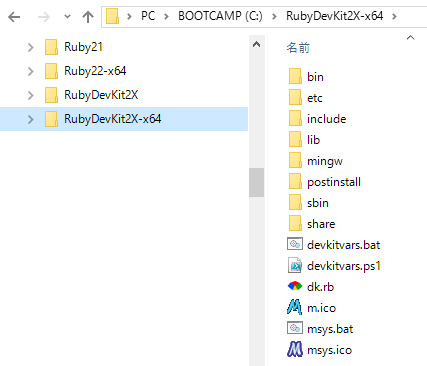
Task: Select RubyDevKit2X-x64 breadcrumb segment
Action: pyautogui.click(x=335, y=16)
